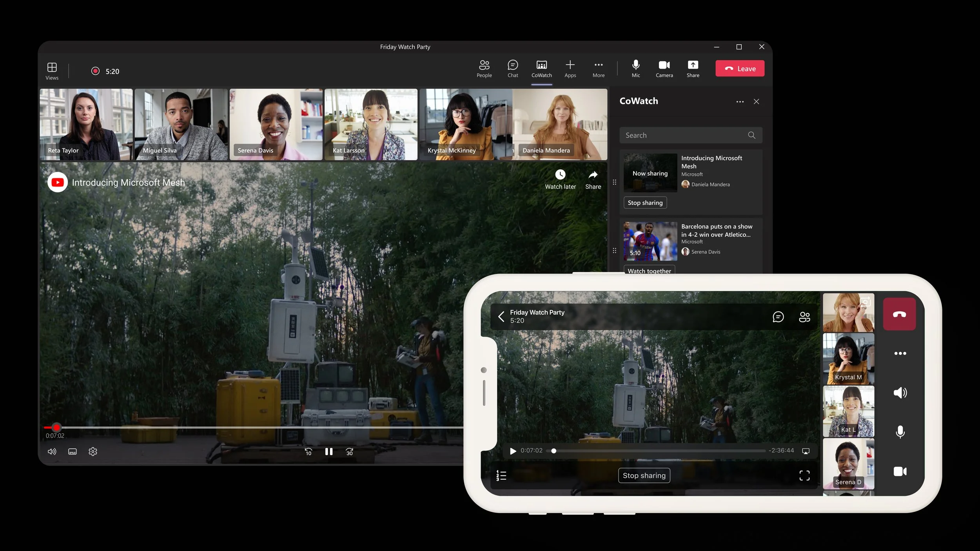Toggle the Mic in desktop window
The height and width of the screenshot is (551, 980).
pyautogui.click(x=636, y=69)
